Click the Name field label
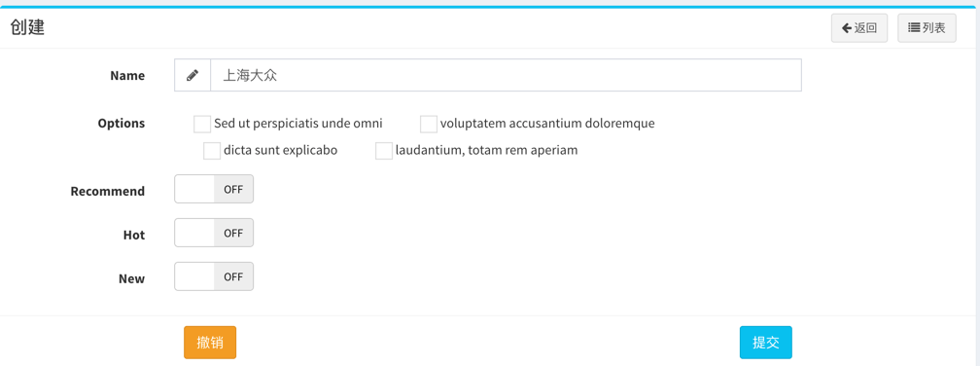The width and height of the screenshot is (980, 366). pos(127,76)
